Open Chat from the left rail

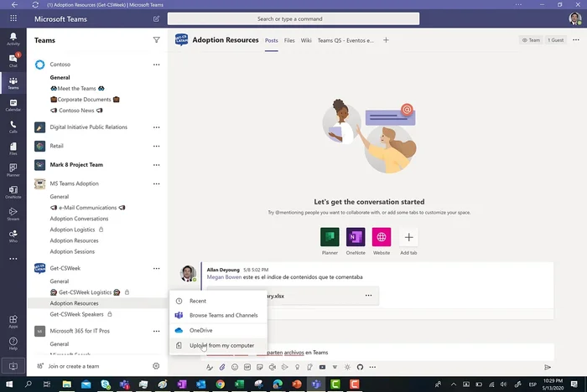point(13,60)
